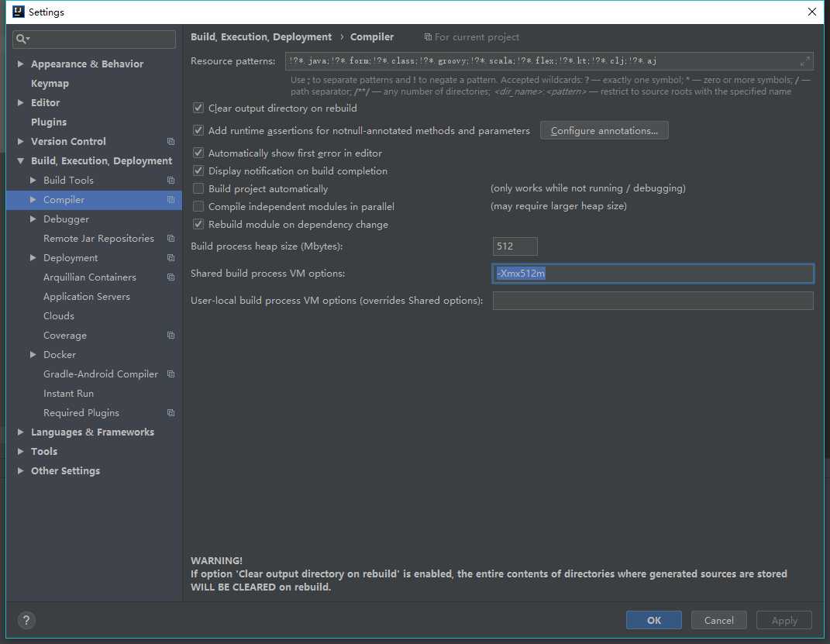Click the For current project copy icon
Screen dimensions: 830x644
click(428, 37)
